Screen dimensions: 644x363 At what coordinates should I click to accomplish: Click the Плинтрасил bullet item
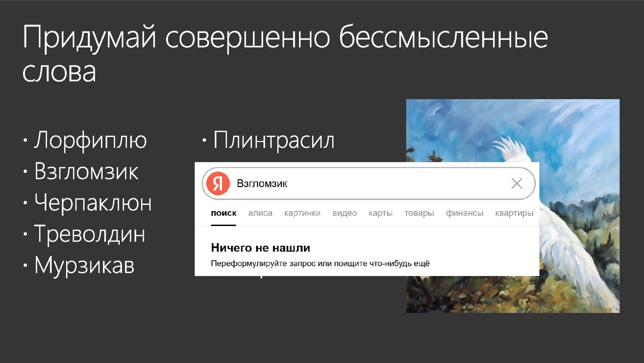(x=273, y=140)
